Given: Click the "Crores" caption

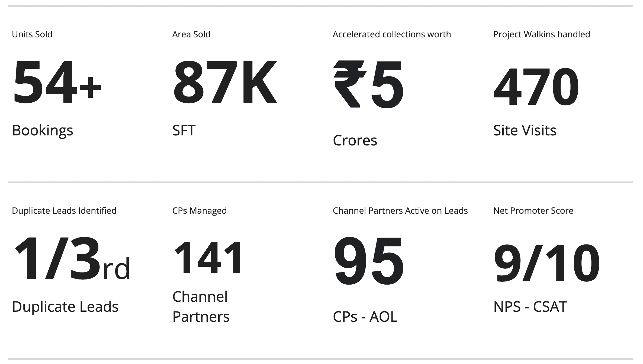Looking at the screenshot, I should coord(355,140).
